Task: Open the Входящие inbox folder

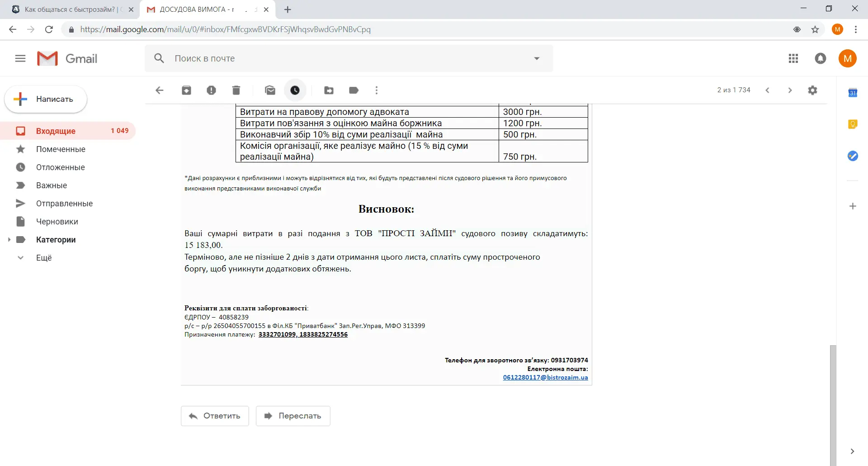Action: 56,131
